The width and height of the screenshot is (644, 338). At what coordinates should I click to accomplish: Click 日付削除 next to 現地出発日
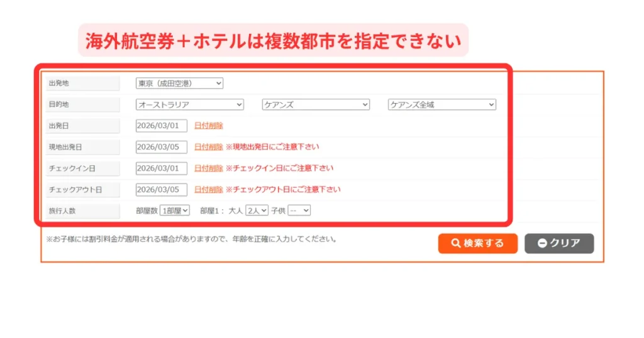[208, 147]
